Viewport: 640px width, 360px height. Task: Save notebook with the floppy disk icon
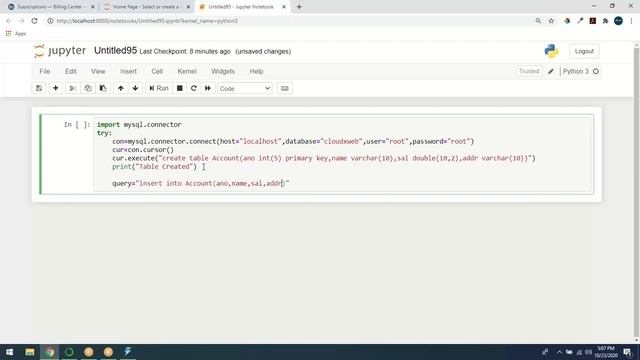pyautogui.click(x=39, y=88)
